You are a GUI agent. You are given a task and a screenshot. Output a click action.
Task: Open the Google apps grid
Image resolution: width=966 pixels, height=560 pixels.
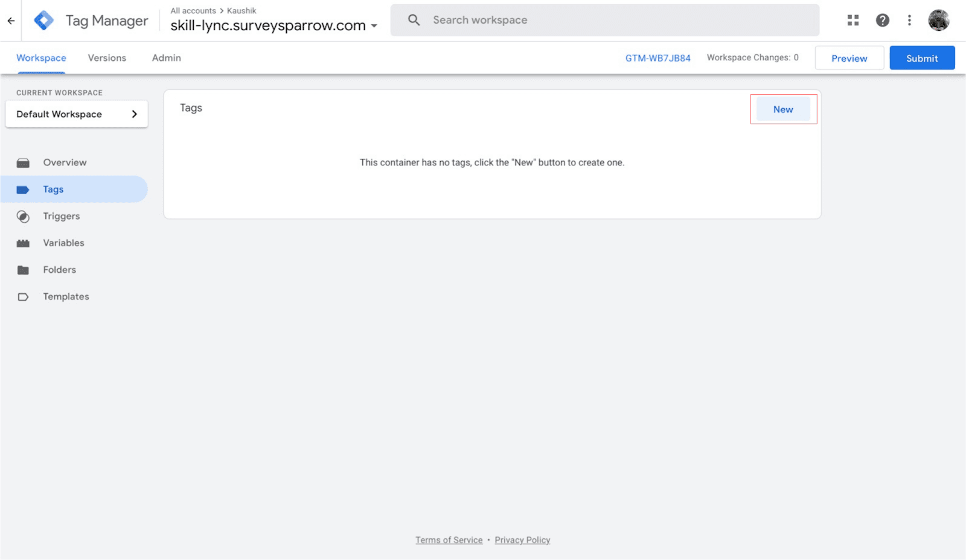(x=852, y=21)
